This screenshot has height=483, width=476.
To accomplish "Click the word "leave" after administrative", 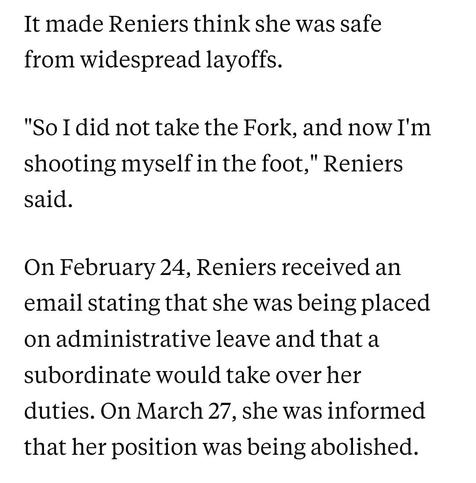I will pyautogui.click(x=243, y=339).
